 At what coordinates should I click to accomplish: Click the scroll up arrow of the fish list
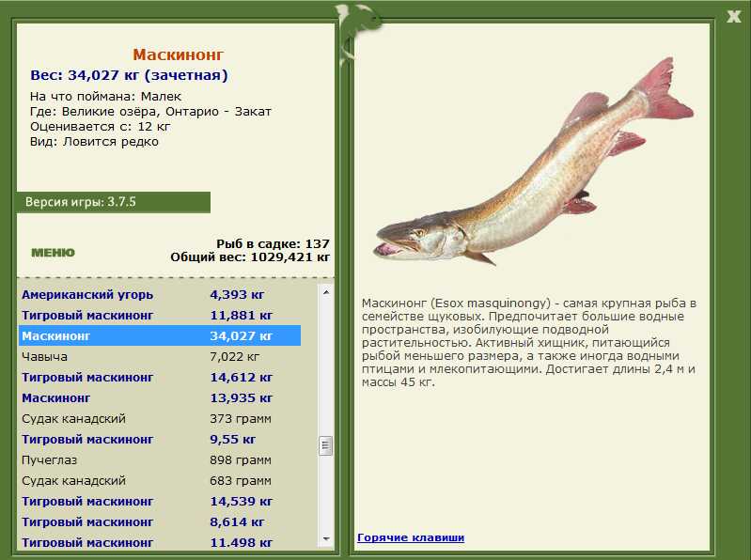326,292
